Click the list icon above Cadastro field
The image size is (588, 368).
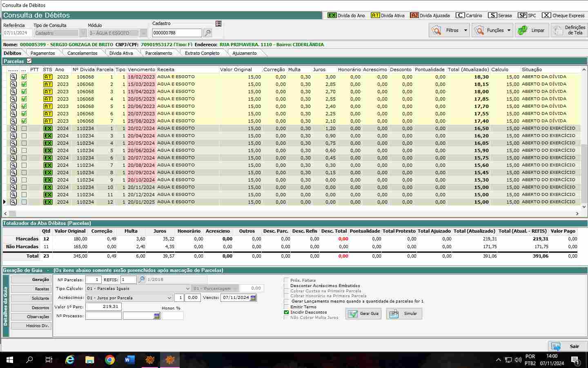click(218, 24)
